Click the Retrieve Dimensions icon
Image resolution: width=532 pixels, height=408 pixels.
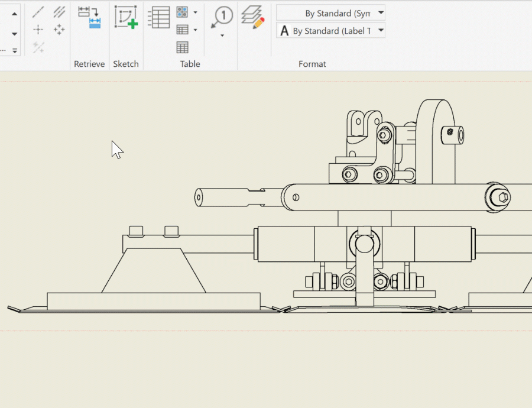(x=90, y=17)
